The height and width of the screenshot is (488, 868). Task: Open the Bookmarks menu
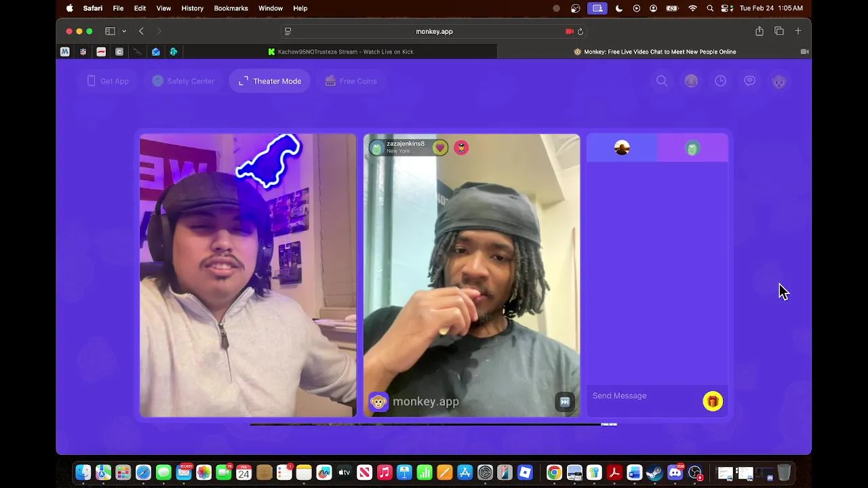(231, 8)
